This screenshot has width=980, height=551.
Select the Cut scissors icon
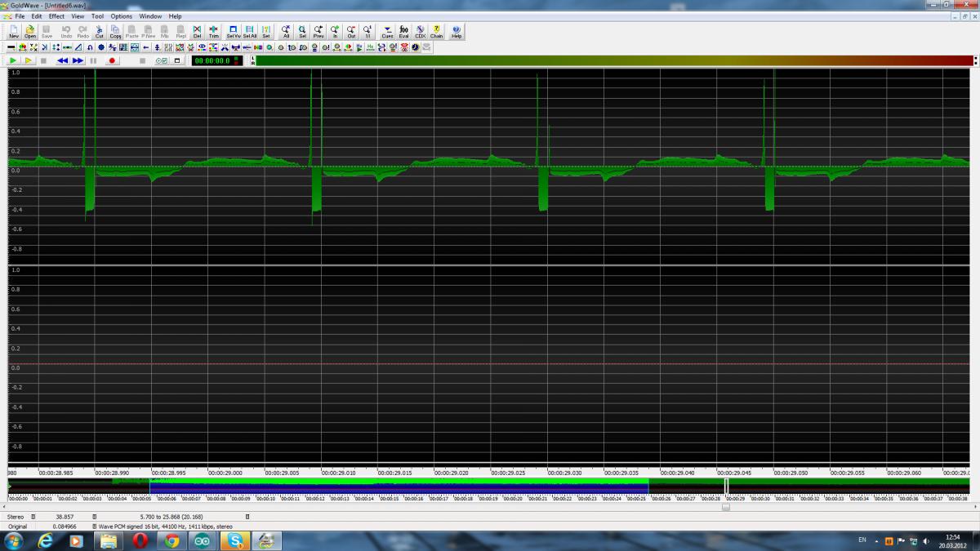pyautogui.click(x=100, y=32)
